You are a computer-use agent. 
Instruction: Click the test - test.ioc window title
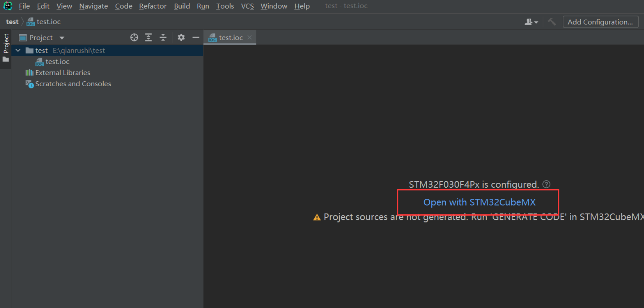[x=346, y=6]
